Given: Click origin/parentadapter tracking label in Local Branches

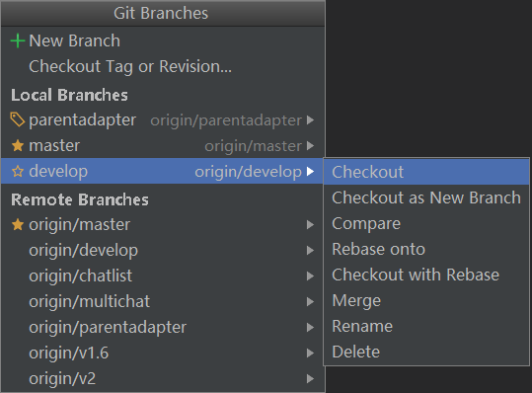Looking at the screenshot, I should 226,120.
